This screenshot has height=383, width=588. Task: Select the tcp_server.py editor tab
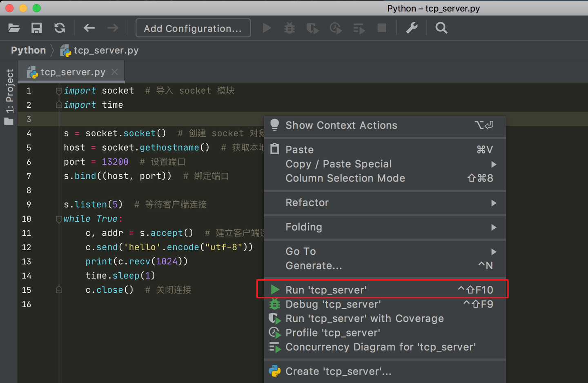coord(73,72)
